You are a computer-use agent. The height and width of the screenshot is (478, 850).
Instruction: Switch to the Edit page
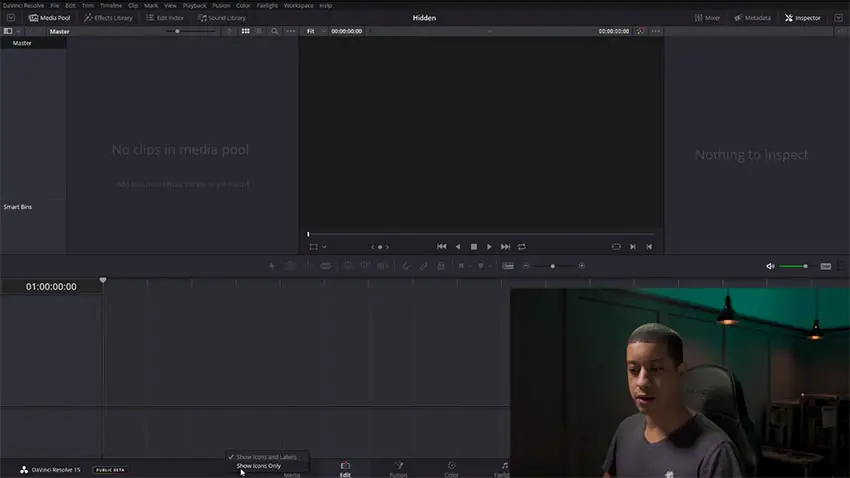click(345, 469)
